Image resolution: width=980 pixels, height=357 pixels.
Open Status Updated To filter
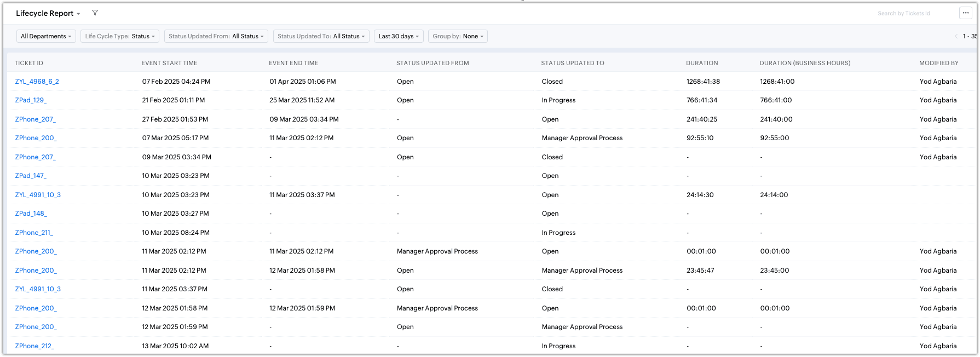[x=321, y=36]
